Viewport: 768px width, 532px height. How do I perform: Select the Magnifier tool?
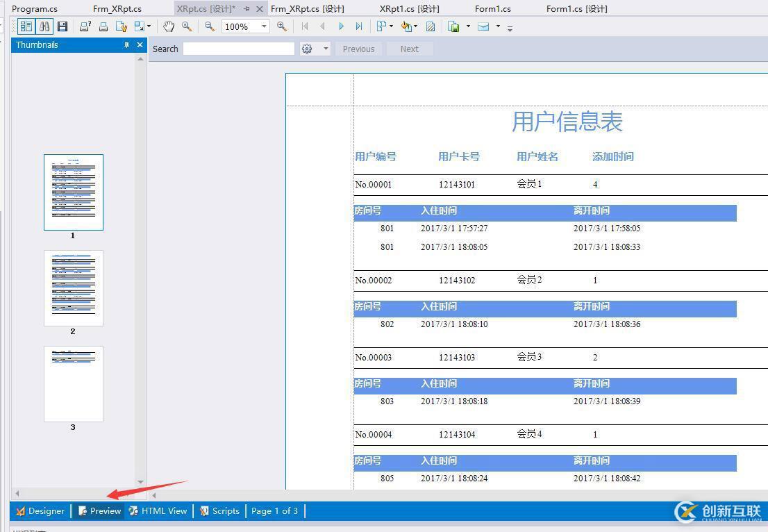pyautogui.click(x=187, y=26)
